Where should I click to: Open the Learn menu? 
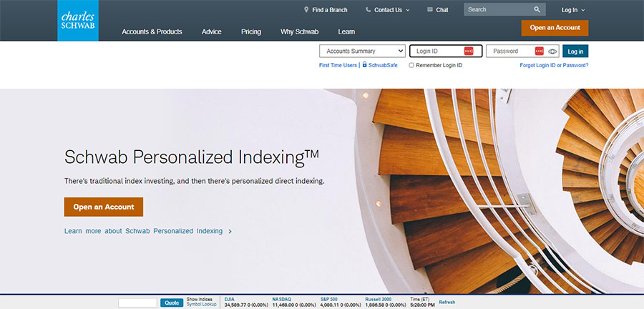(346, 31)
